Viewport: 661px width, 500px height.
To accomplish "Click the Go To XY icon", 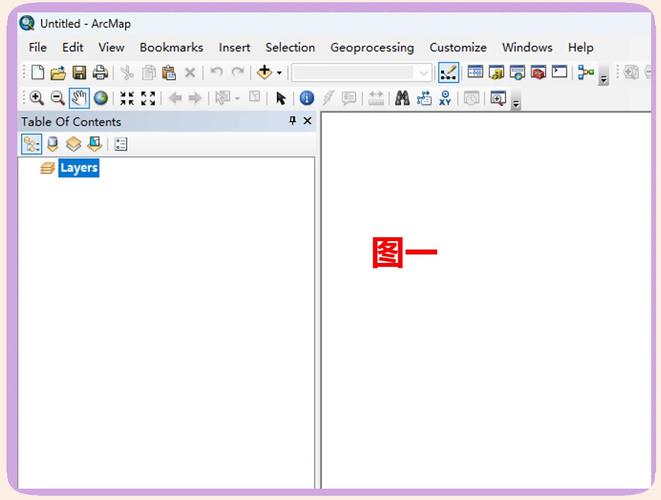I will 445,98.
